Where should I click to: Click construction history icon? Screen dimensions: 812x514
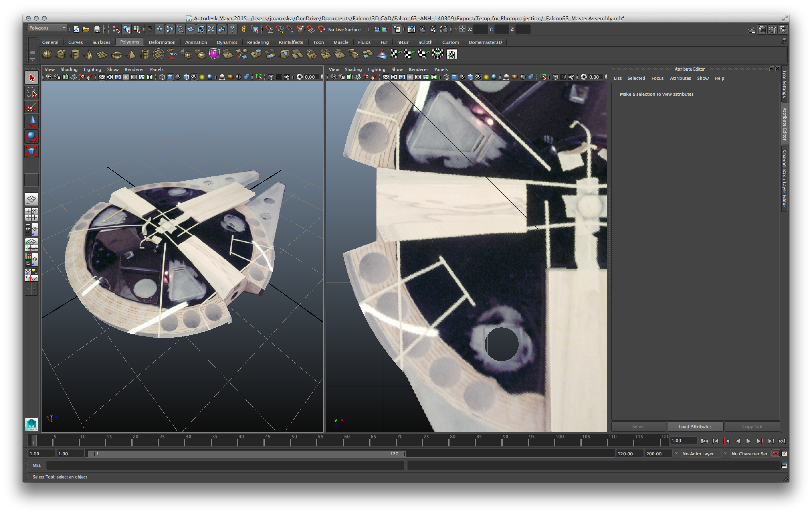pyautogui.click(x=397, y=29)
